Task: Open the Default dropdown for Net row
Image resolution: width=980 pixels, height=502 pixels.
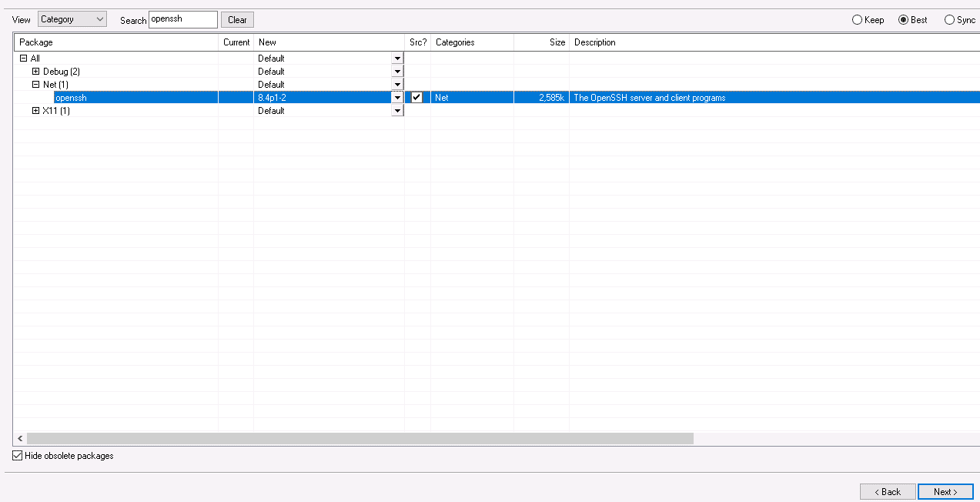Action: 397,85
